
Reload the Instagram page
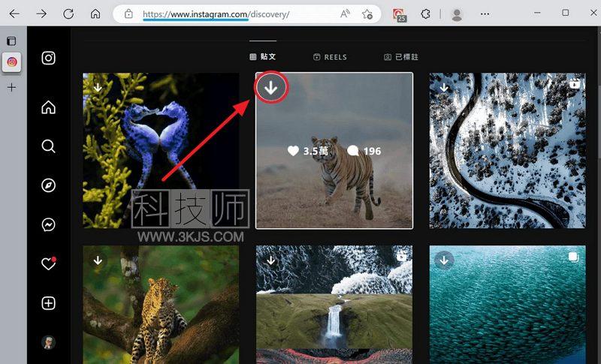[68, 14]
